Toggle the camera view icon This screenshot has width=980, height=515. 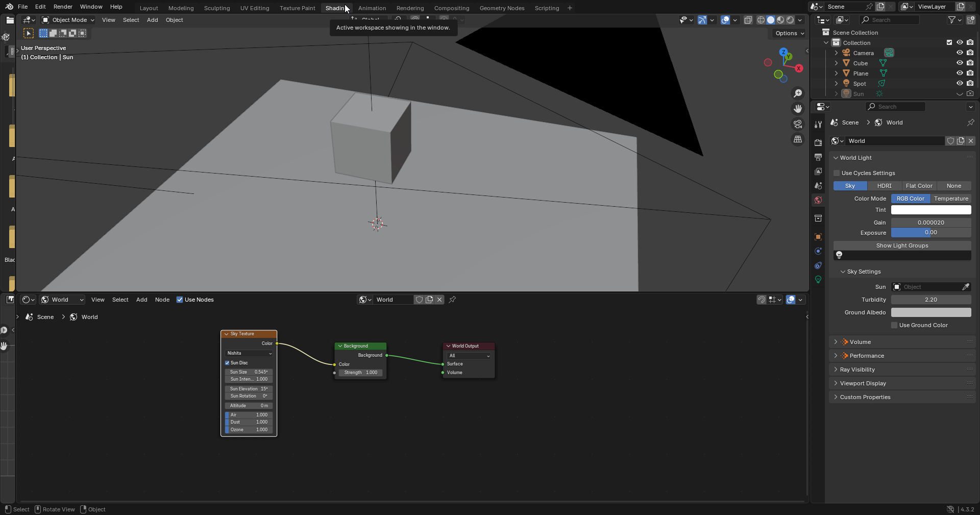point(797,124)
